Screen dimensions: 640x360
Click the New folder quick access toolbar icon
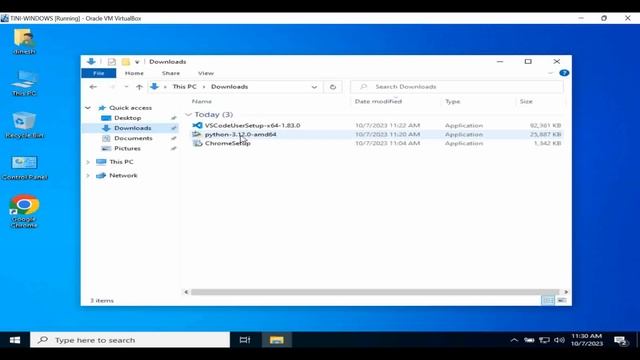(126, 62)
